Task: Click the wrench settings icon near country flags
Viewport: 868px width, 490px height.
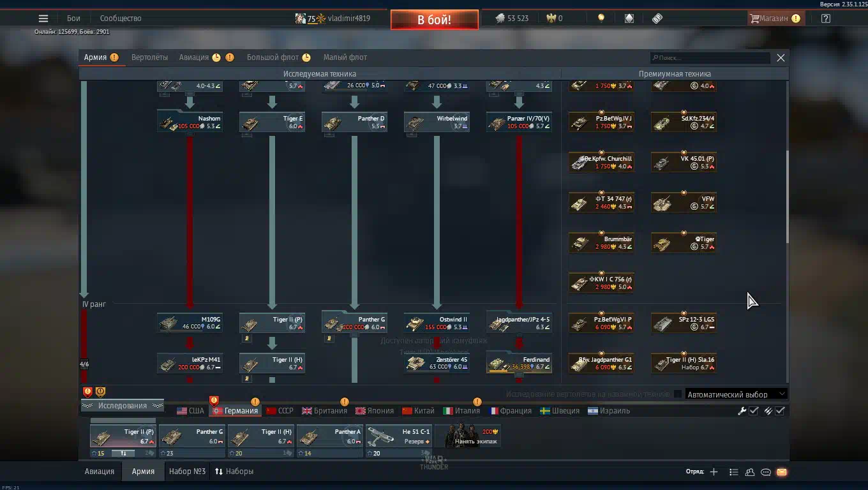Action: coord(742,411)
